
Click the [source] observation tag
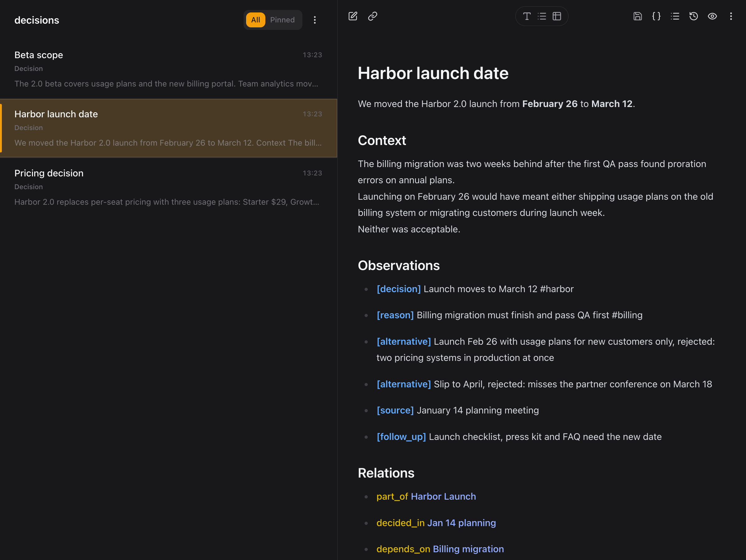[x=395, y=410]
